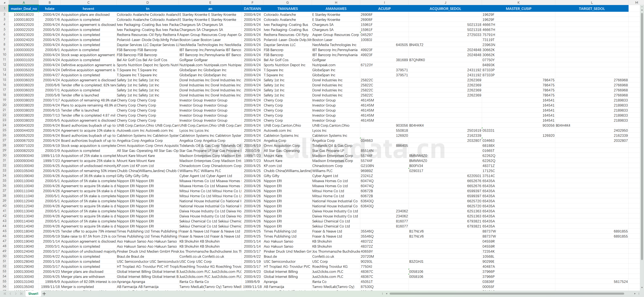Jump to the last sheet tab arrow
The width and height of the screenshot is (644, 297).
pos(21,294)
